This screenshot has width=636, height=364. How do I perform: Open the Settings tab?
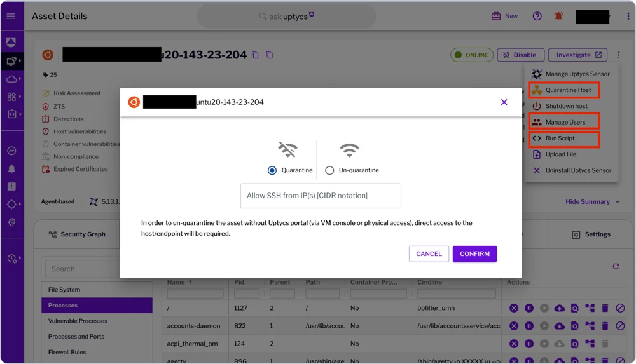coord(591,234)
